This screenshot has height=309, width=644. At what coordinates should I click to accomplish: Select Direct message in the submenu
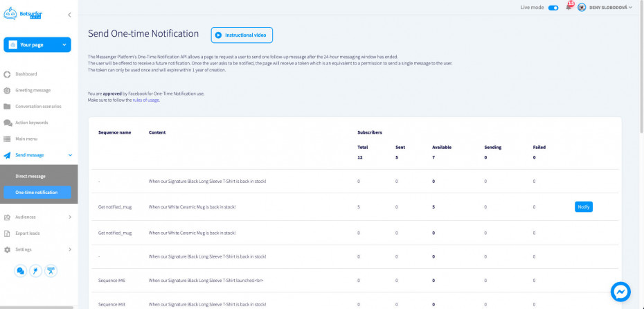[30, 176]
